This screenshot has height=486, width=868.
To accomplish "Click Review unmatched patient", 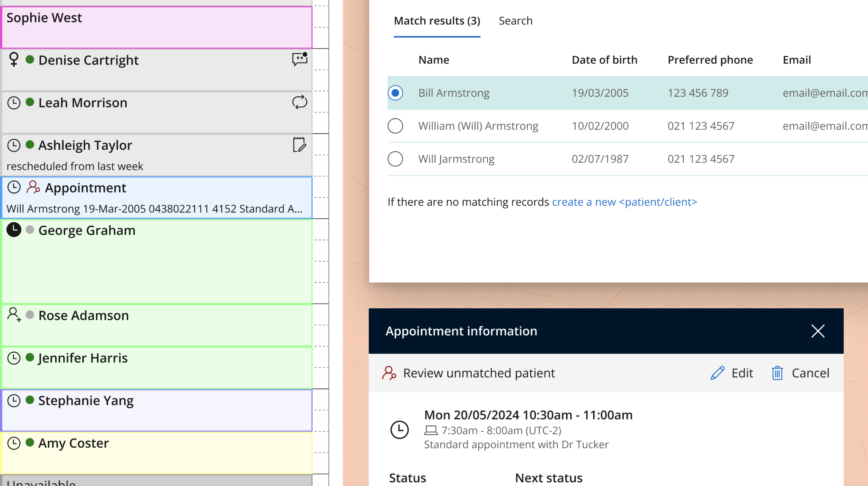I will [x=479, y=373].
